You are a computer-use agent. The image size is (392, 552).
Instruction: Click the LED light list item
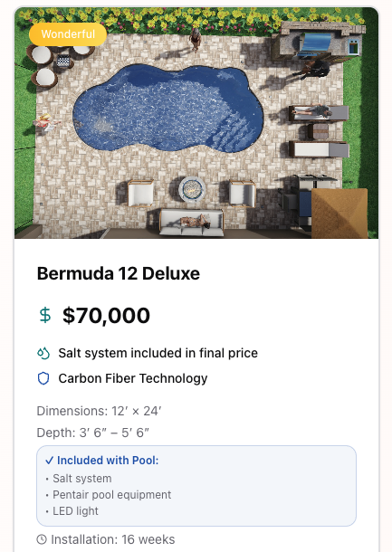[75, 510]
